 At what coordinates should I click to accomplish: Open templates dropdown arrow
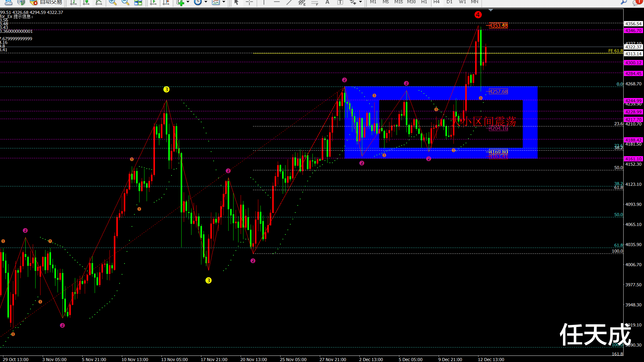[224, 2]
